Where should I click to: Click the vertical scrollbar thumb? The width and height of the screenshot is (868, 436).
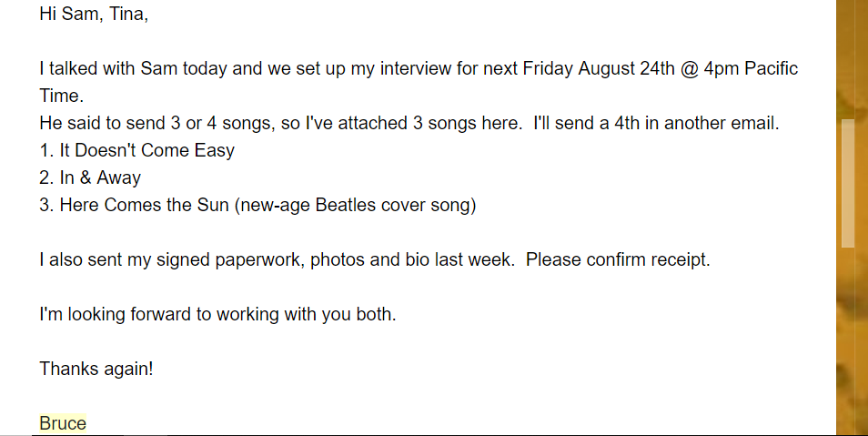click(x=847, y=183)
